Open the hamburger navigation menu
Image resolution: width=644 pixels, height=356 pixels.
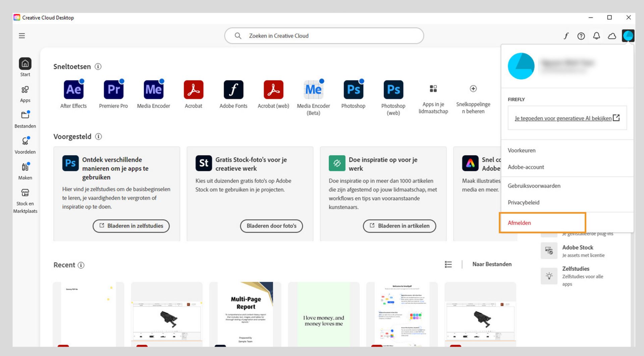(22, 36)
